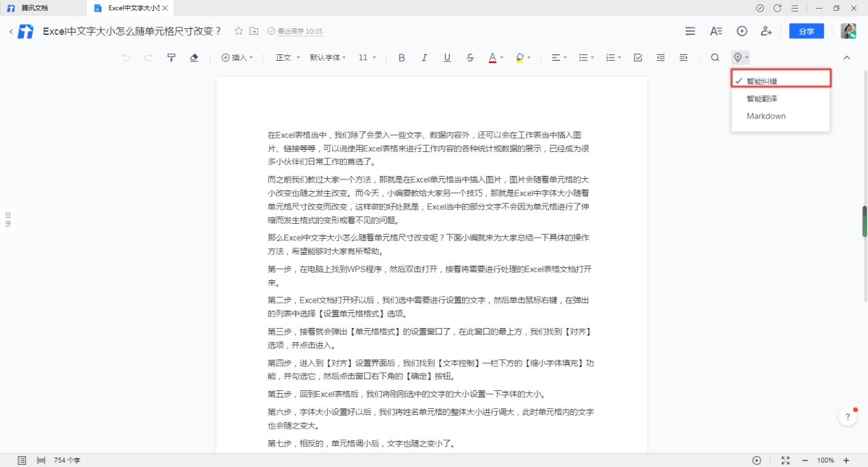Click the red font color swatch
Image resolution: width=868 pixels, height=467 pixels.
(492, 57)
